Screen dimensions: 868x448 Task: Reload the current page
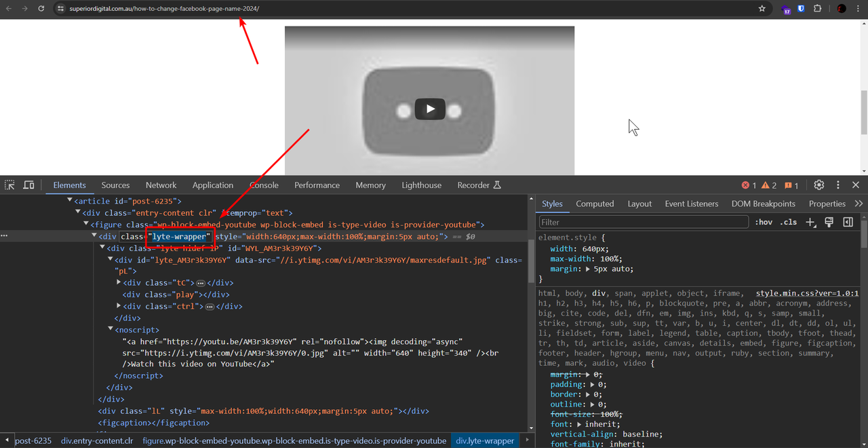[x=41, y=9]
